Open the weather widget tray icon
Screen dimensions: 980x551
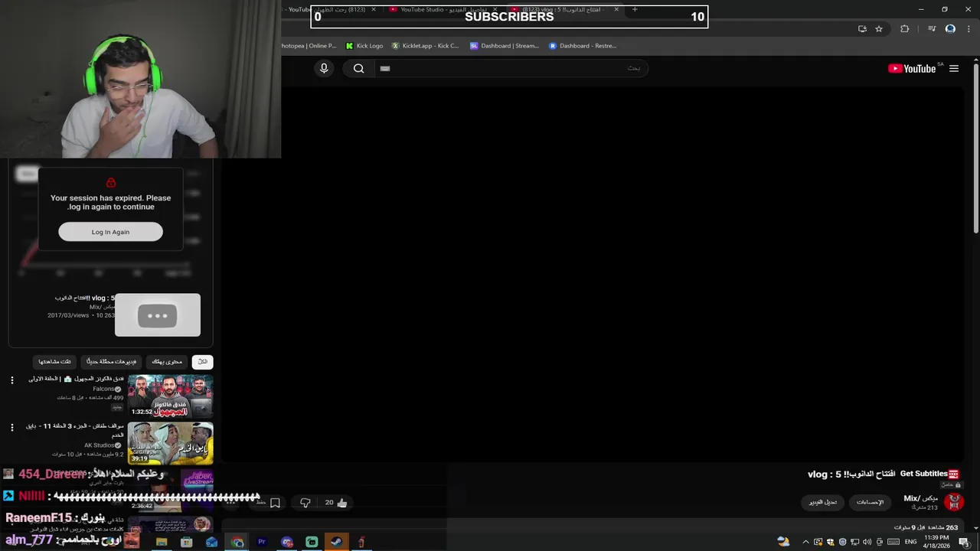783,542
